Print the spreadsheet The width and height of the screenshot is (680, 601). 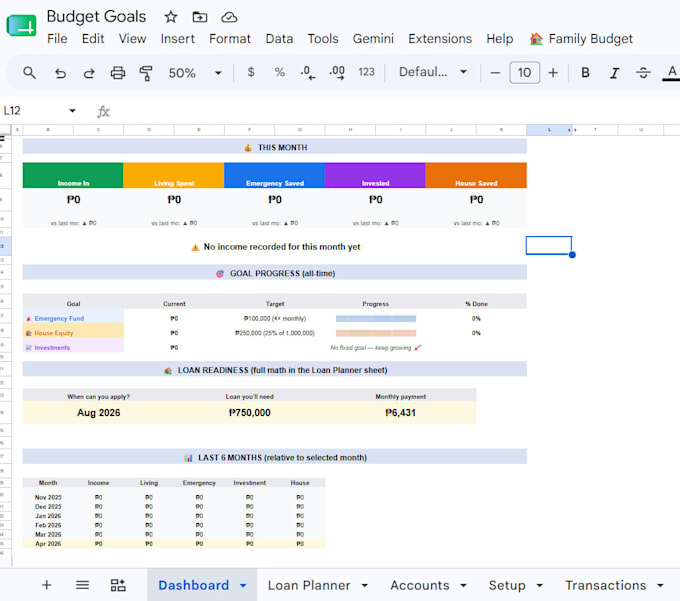118,73
